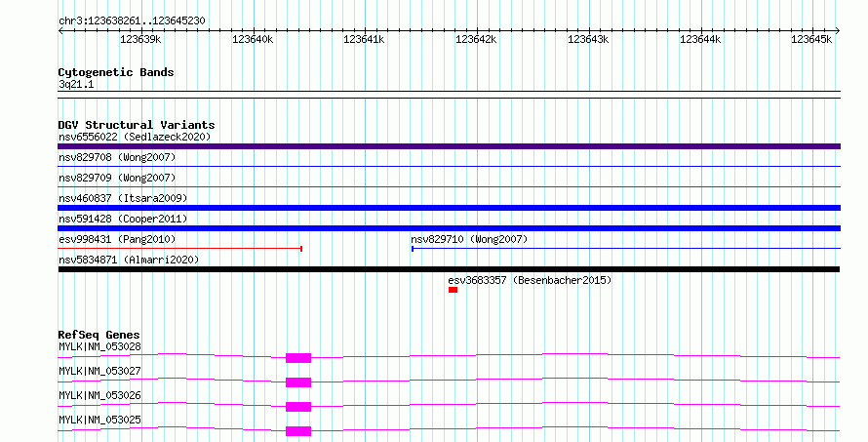
Task: Select the magenta exon of MYLK|NM_053026
Action: click(x=298, y=407)
